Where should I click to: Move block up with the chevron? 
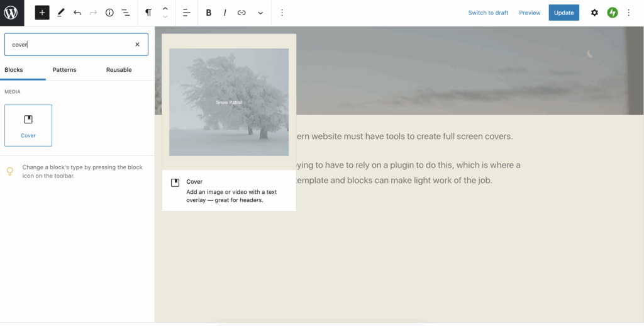[165, 9]
